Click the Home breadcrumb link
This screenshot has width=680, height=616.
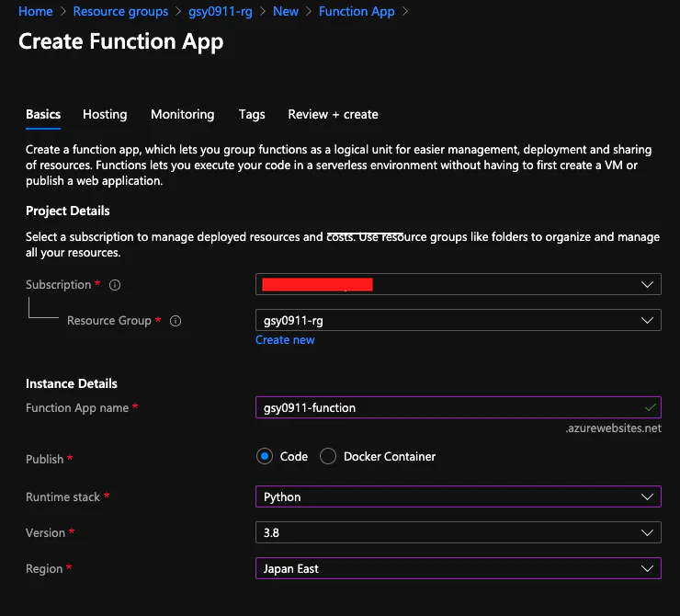pyautogui.click(x=36, y=11)
